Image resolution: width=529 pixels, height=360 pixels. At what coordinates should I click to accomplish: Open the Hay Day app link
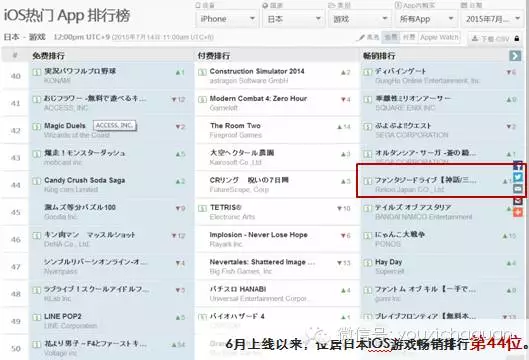click(x=388, y=262)
